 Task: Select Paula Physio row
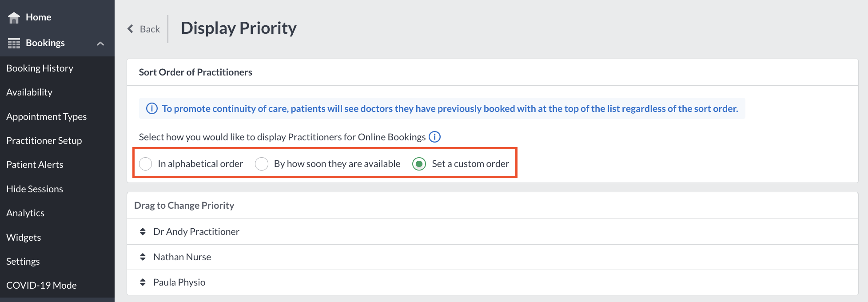click(x=492, y=282)
